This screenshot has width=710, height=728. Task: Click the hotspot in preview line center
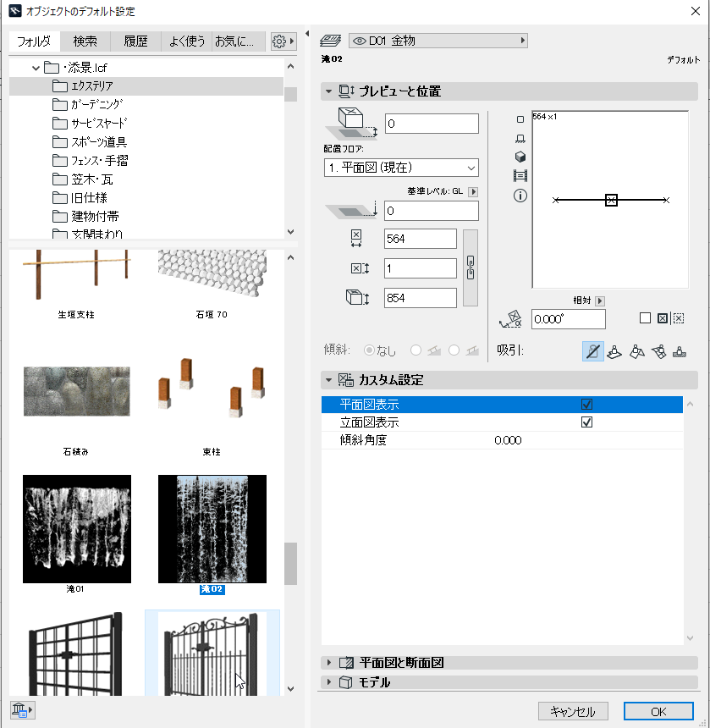[611, 200]
